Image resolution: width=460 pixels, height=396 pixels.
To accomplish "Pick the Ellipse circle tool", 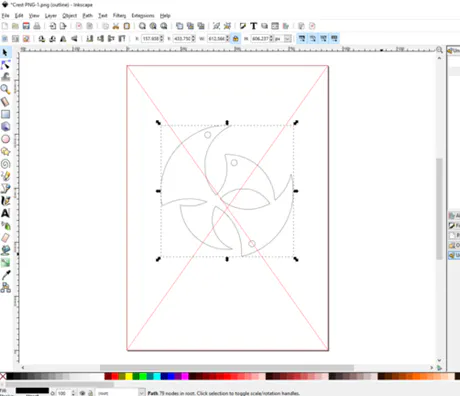I will pos(5,139).
